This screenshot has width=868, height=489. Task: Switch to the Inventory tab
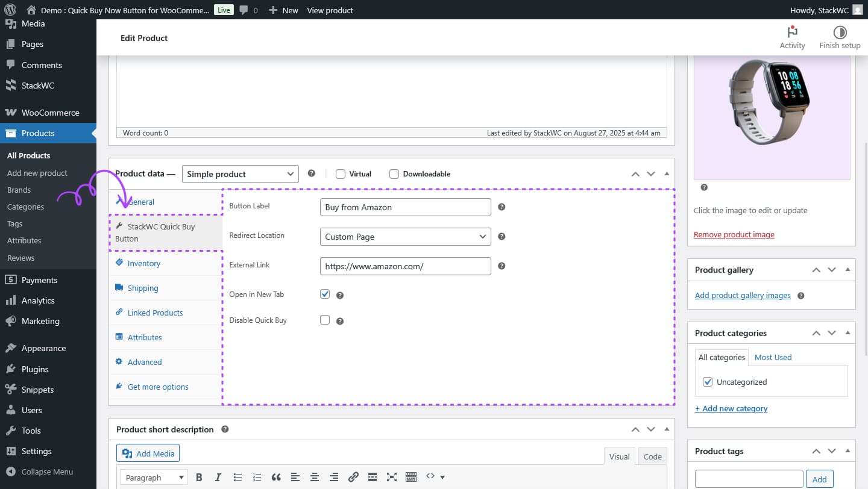pyautogui.click(x=143, y=263)
